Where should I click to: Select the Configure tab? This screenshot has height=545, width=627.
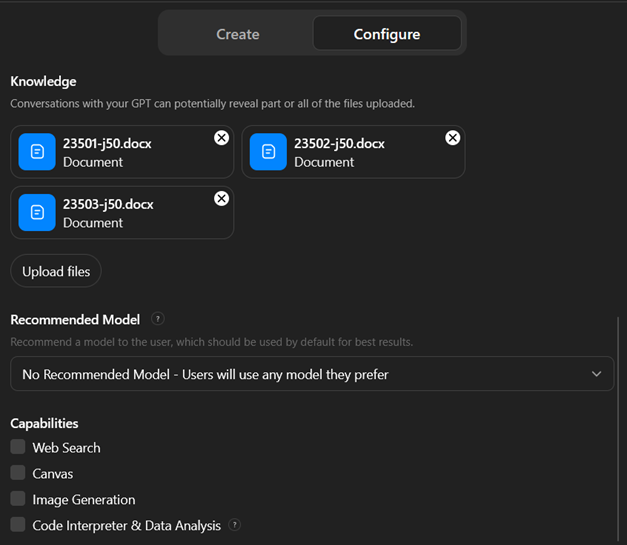point(387,34)
